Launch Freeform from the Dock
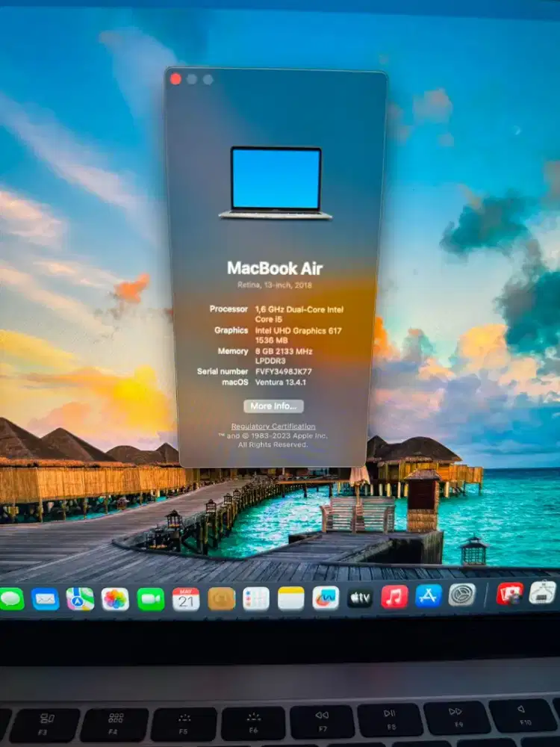The height and width of the screenshot is (747, 560). [326, 598]
